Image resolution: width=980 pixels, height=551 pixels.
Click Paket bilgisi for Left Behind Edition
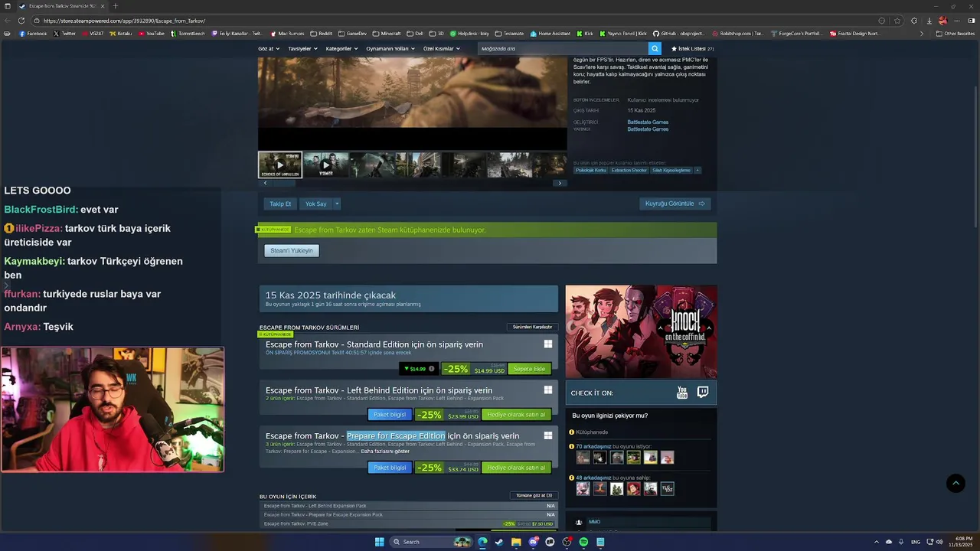tap(390, 415)
